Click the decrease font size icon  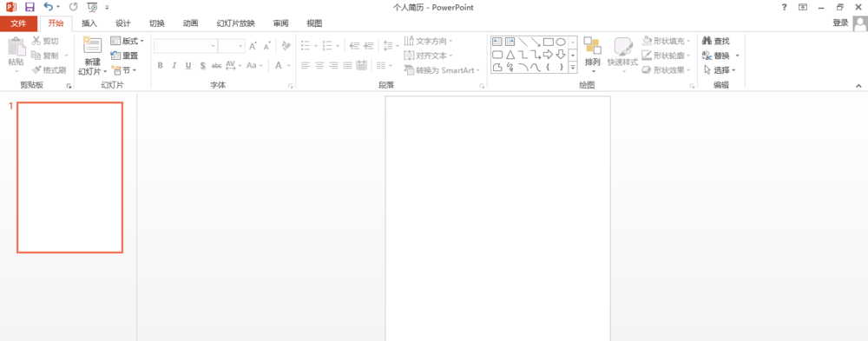(267, 46)
